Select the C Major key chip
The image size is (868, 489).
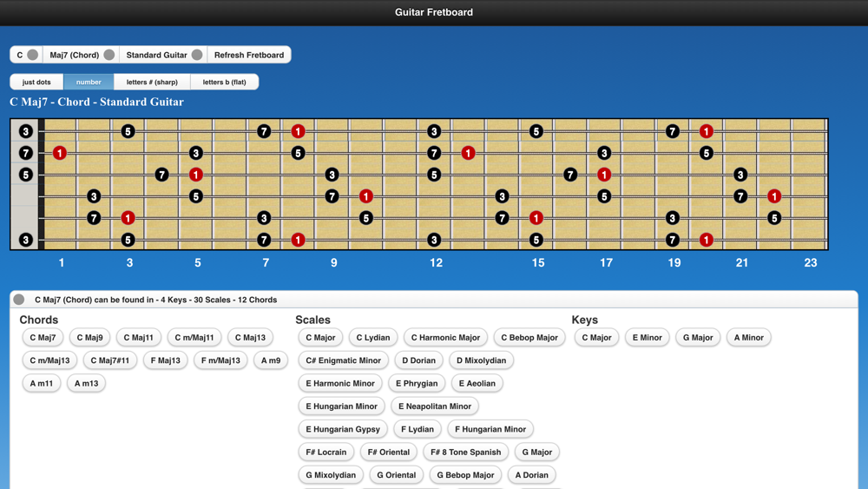click(x=597, y=337)
